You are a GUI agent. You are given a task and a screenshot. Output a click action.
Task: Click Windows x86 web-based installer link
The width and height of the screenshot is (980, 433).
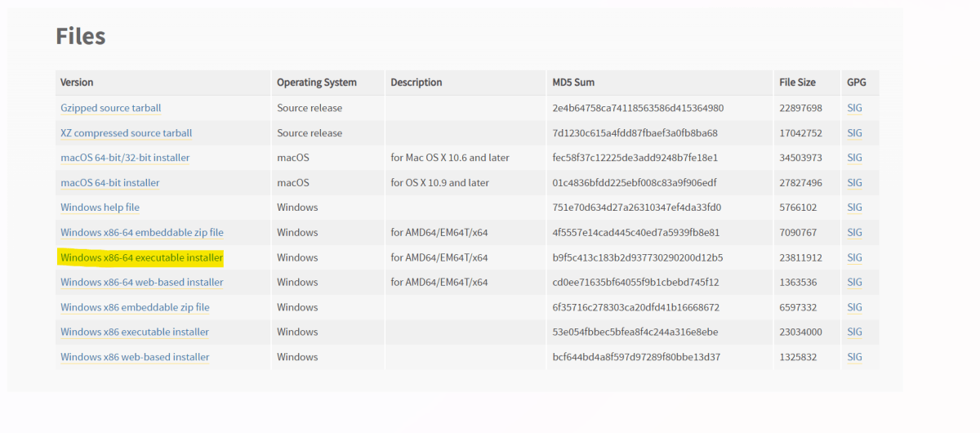[135, 357]
